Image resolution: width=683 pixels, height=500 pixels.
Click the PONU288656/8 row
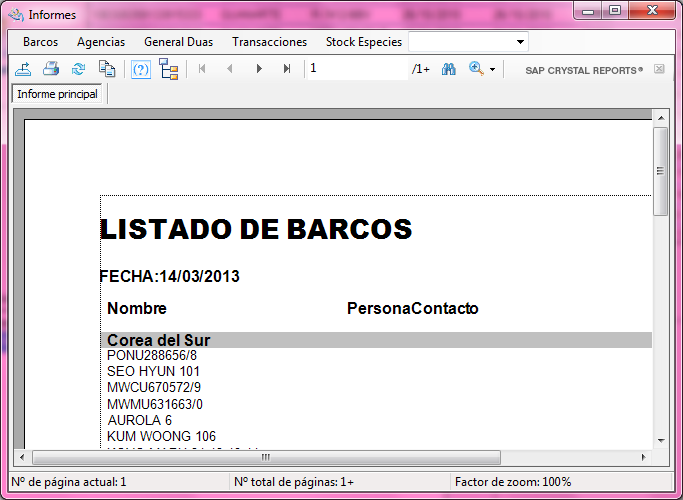click(152, 355)
